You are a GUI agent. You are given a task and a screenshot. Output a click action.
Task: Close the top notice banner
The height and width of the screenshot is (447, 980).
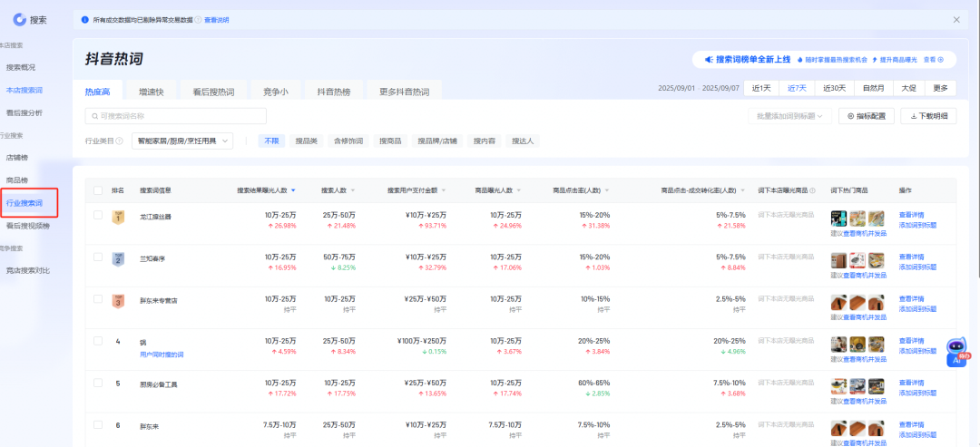pos(956,20)
